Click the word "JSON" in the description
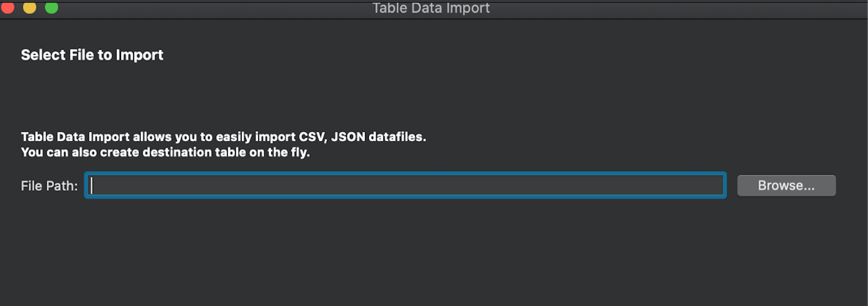 point(348,137)
